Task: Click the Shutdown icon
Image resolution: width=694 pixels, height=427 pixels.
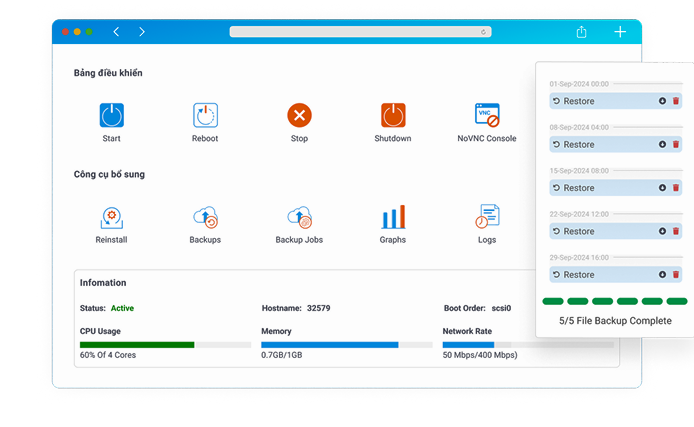Action: [x=393, y=115]
